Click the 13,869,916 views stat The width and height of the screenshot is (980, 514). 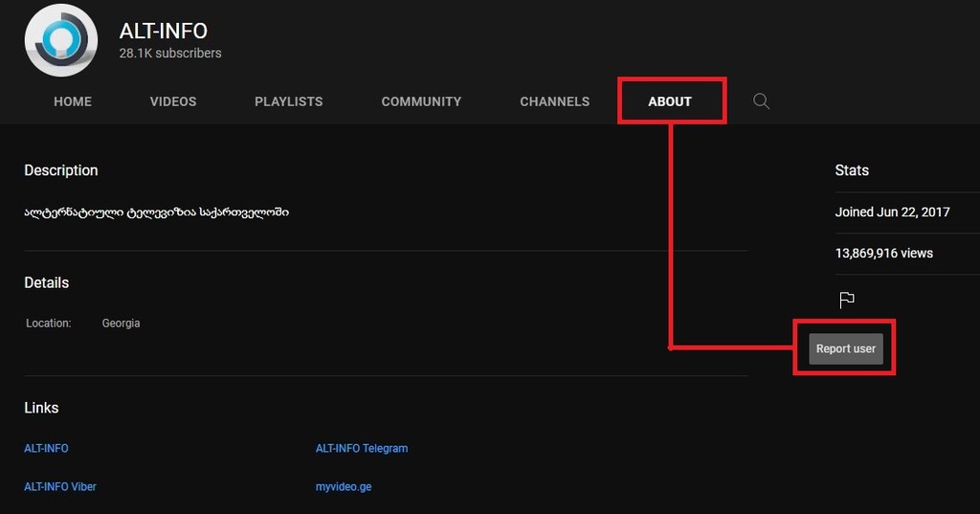pos(883,254)
